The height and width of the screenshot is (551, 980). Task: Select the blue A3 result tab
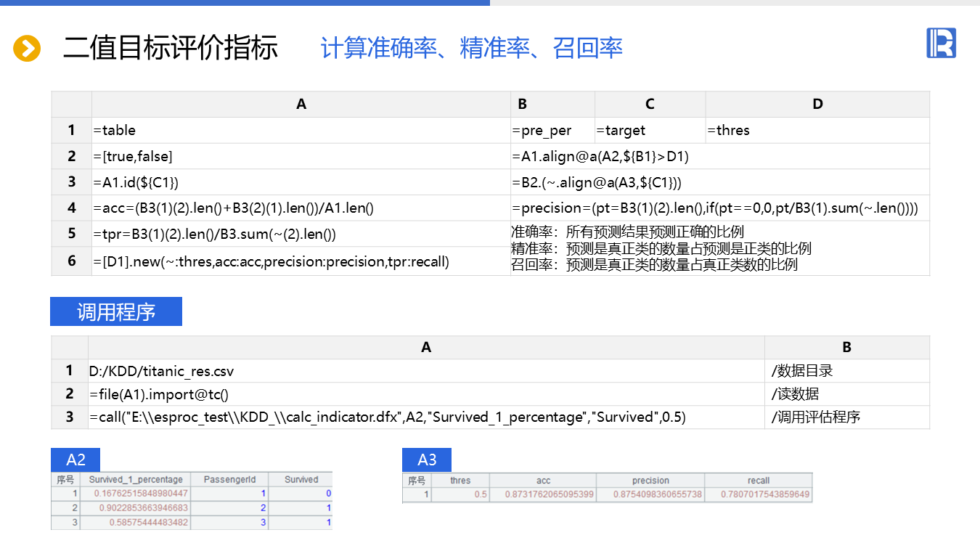[x=427, y=460]
